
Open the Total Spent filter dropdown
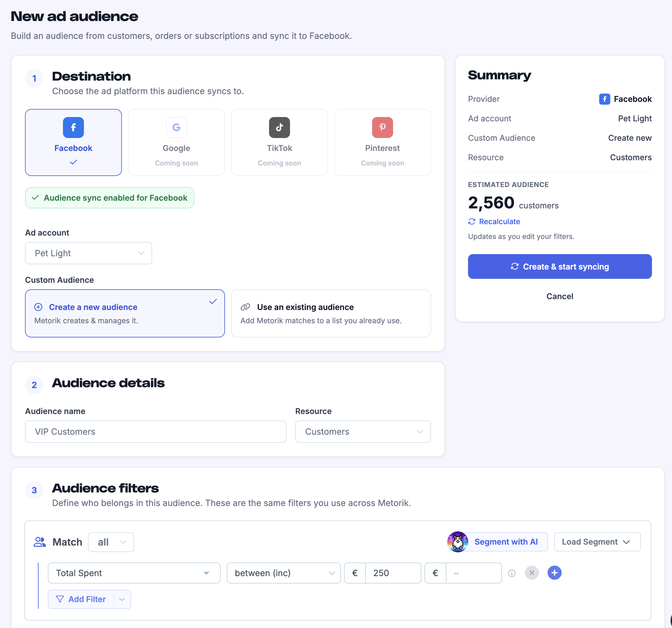tap(134, 573)
